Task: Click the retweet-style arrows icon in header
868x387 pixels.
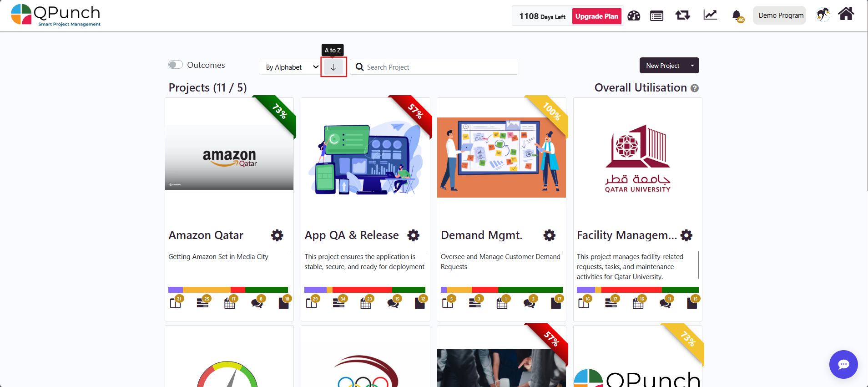Action: point(683,15)
